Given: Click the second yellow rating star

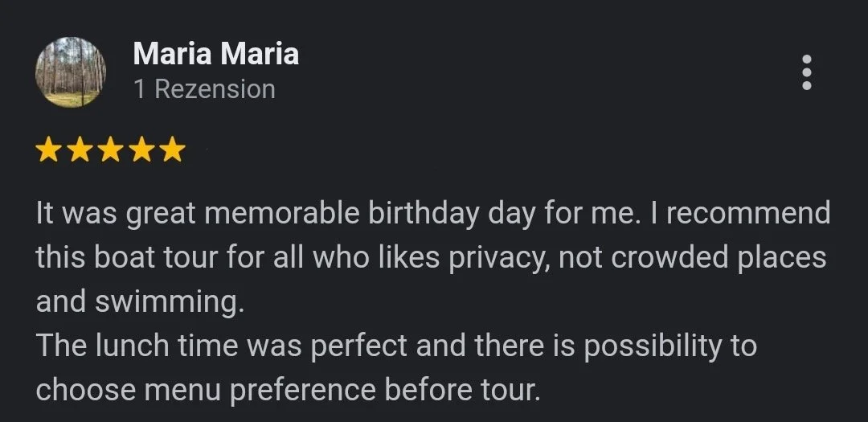Looking at the screenshot, I should 80,150.
